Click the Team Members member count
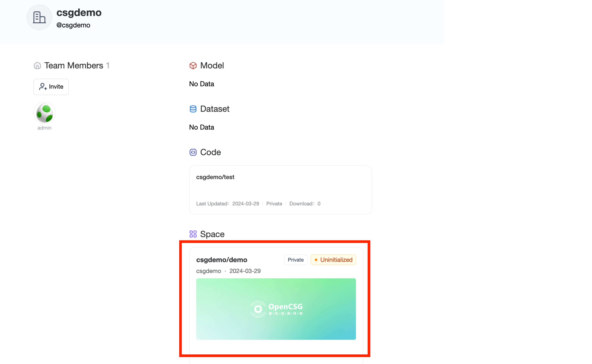Viewport: 592px width, 364px height. coord(108,65)
